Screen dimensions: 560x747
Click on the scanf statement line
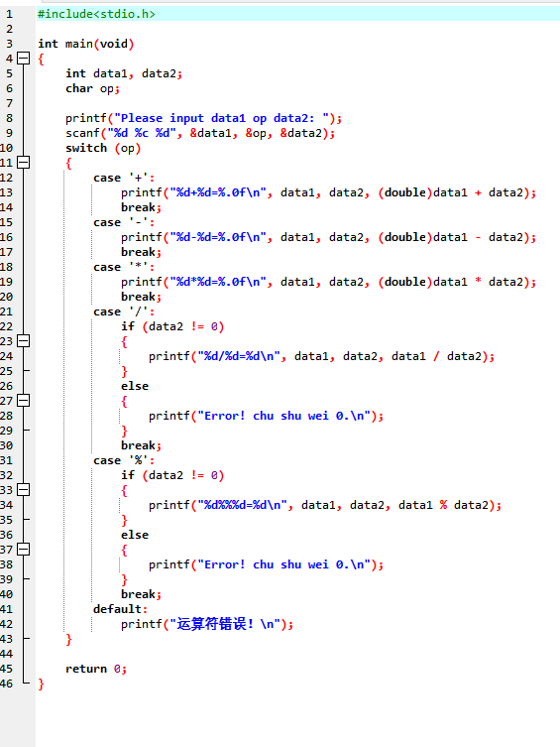tap(200, 133)
